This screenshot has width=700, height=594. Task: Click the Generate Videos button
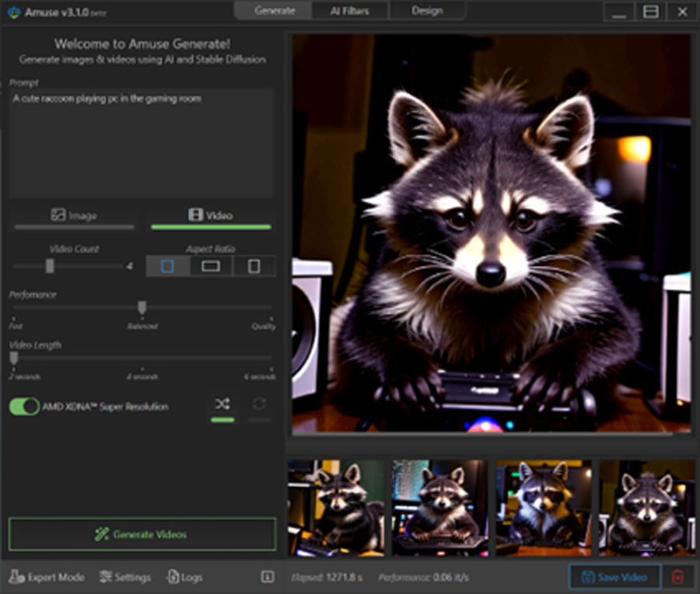click(142, 534)
